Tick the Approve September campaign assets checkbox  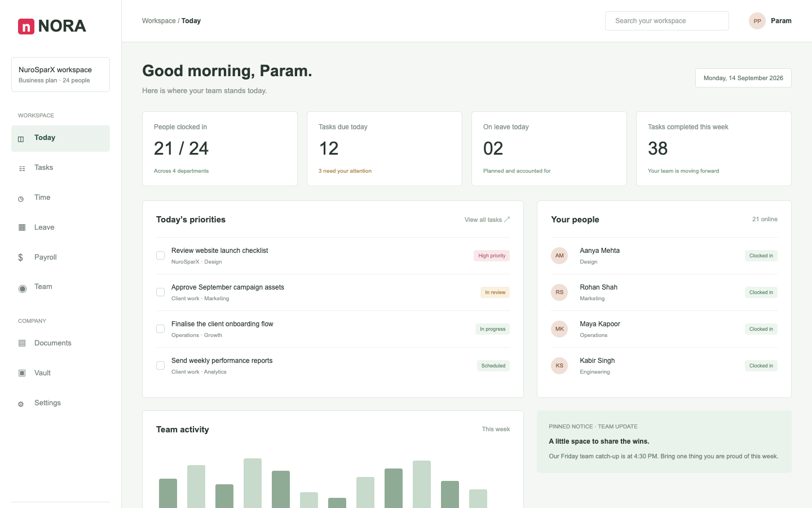pos(161,292)
